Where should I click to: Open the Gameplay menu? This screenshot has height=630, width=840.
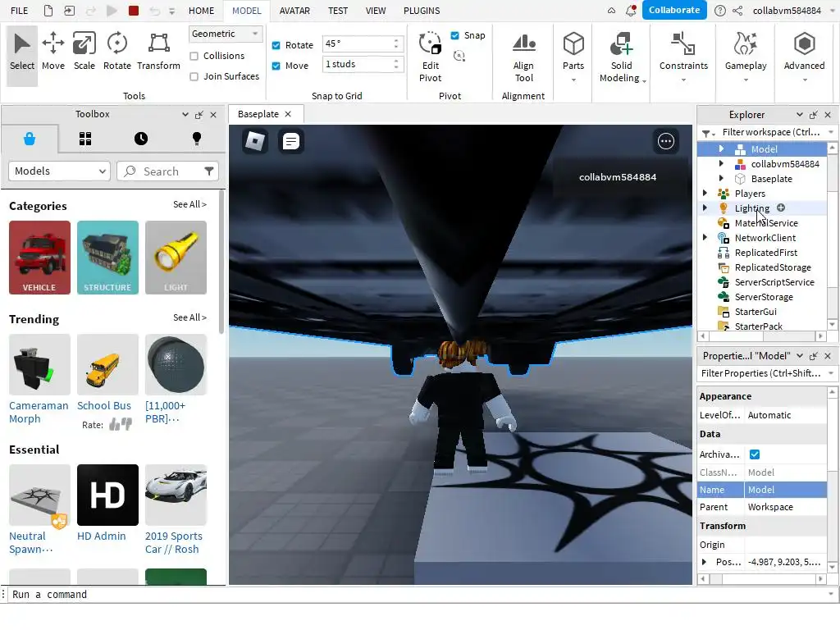746,57
